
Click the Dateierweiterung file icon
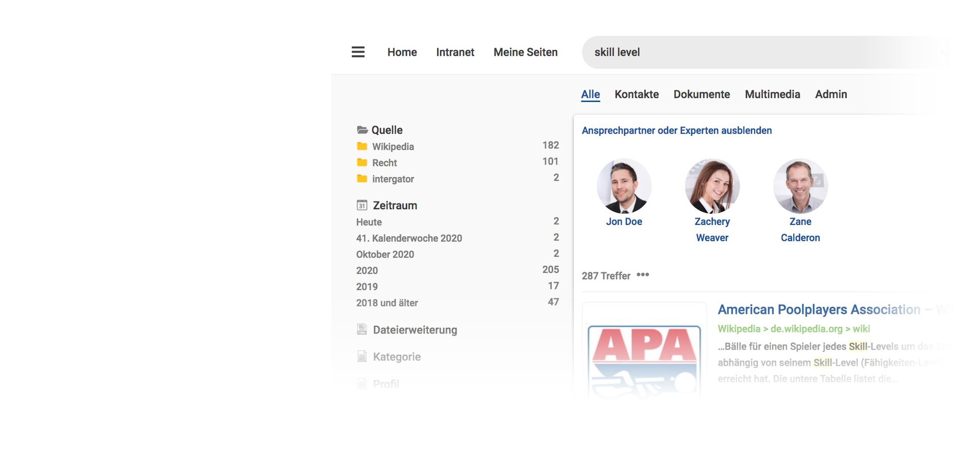(362, 330)
